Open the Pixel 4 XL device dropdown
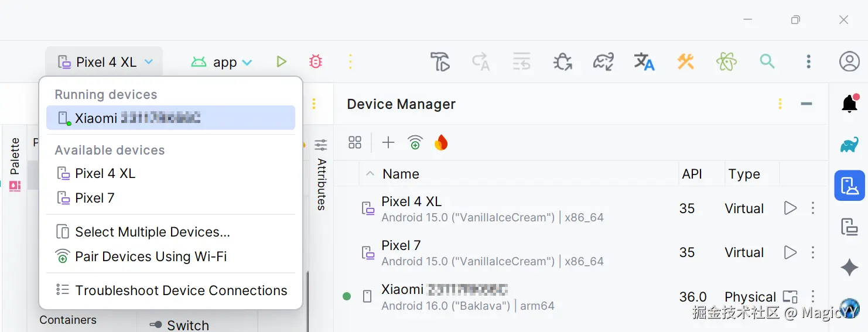868x332 pixels. 105,62
